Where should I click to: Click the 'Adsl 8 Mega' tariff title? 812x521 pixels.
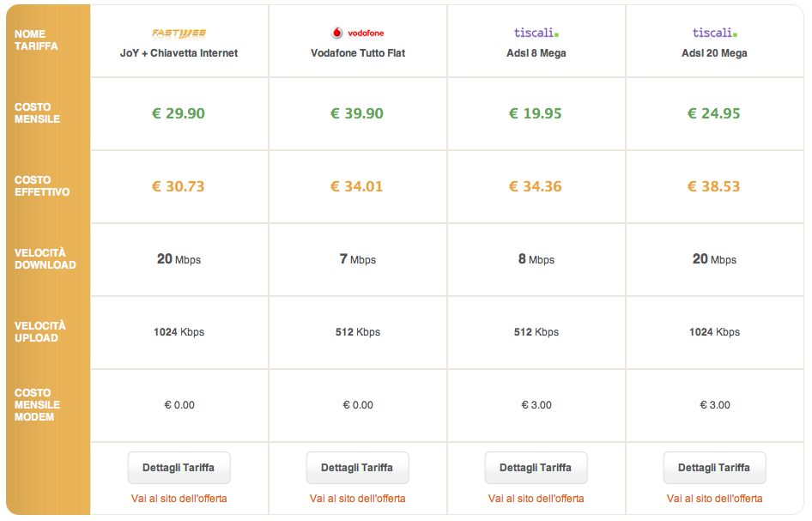[x=536, y=53]
